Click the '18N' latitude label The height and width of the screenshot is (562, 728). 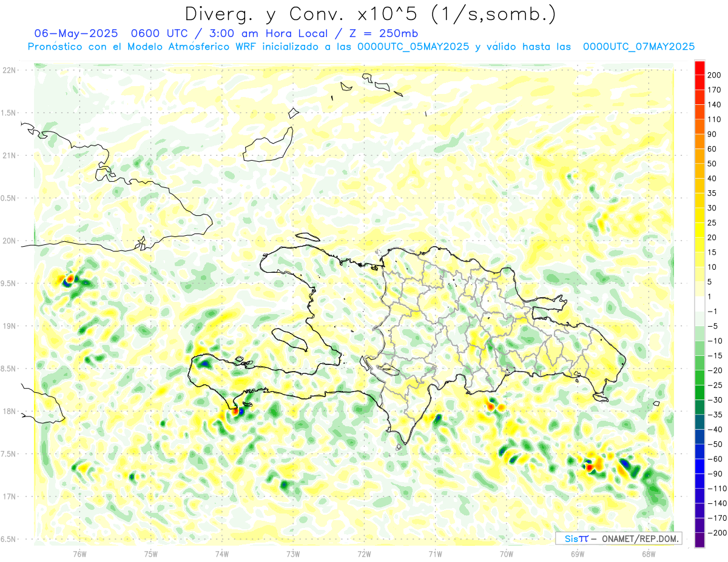point(9,411)
